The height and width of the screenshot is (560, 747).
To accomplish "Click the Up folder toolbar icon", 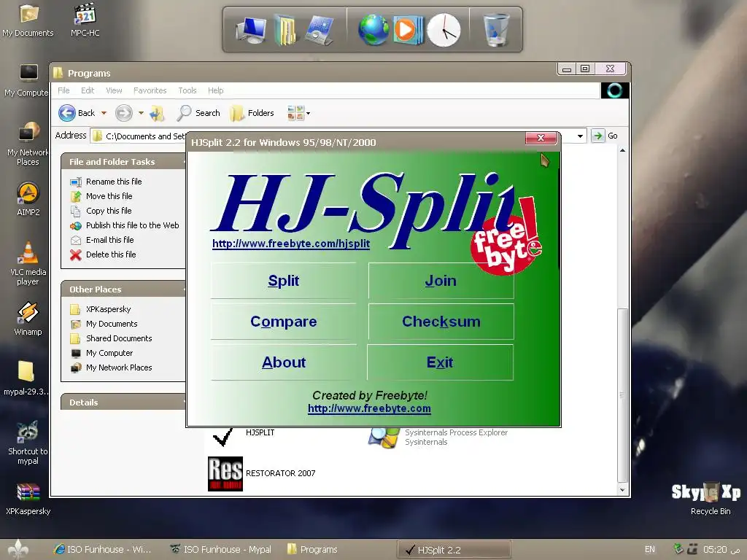I will click(x=157, y=113).
